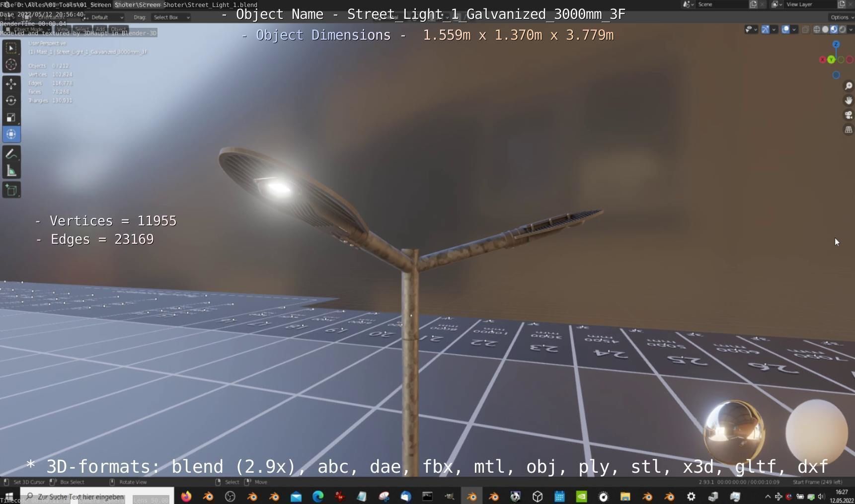
Task: Open the overlays options dropdown arrow
Action: pos(794,30)
